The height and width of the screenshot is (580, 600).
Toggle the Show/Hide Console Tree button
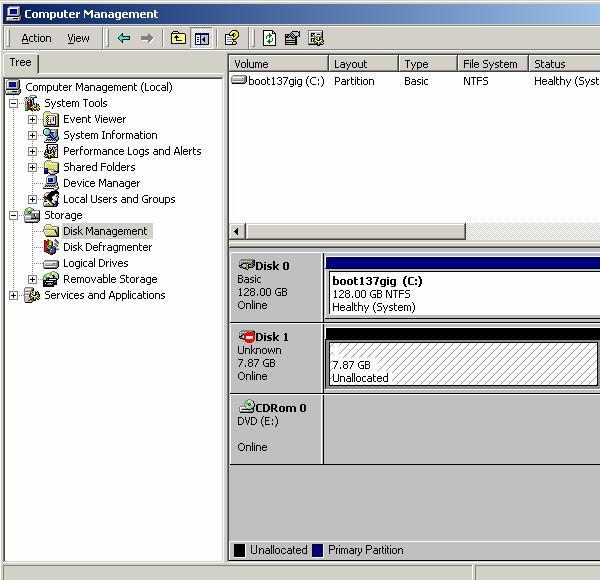(x=202, y=38)
